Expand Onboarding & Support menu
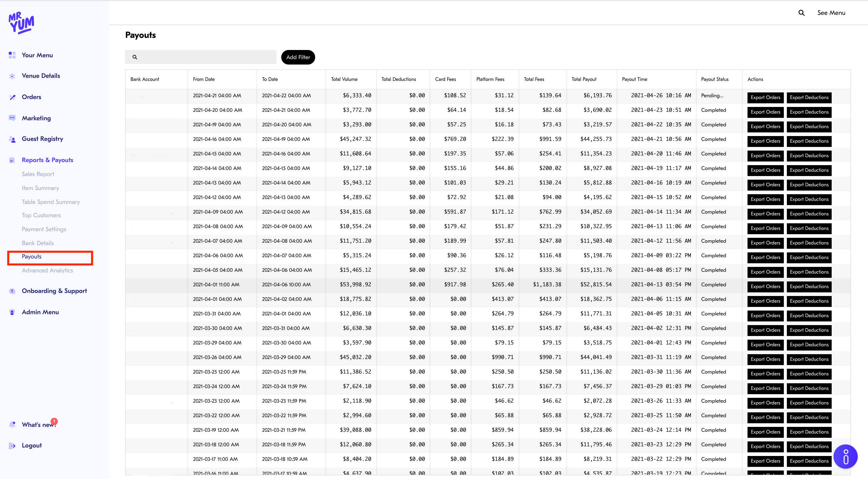The image size is (868, 479). (54, 291)
